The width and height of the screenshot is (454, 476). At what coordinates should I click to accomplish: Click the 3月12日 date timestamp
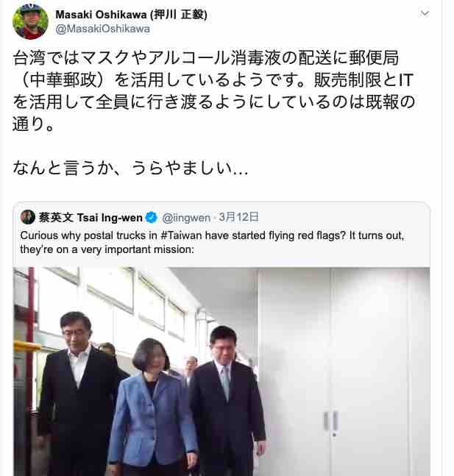[238, 217]
